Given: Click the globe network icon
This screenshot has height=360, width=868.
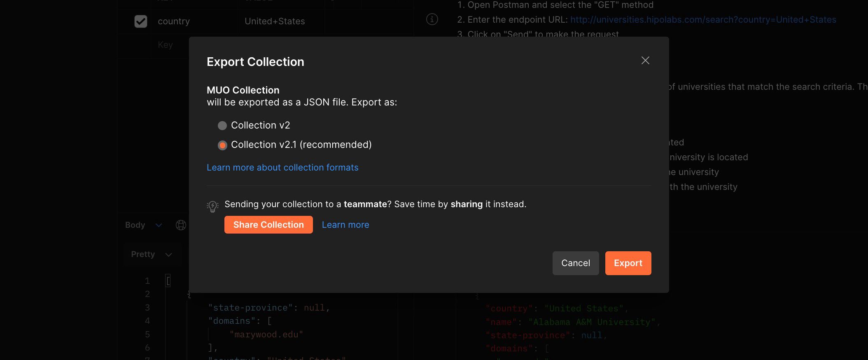Looking at the screenshot, I should pyautogui.click(x=181, y=225).
